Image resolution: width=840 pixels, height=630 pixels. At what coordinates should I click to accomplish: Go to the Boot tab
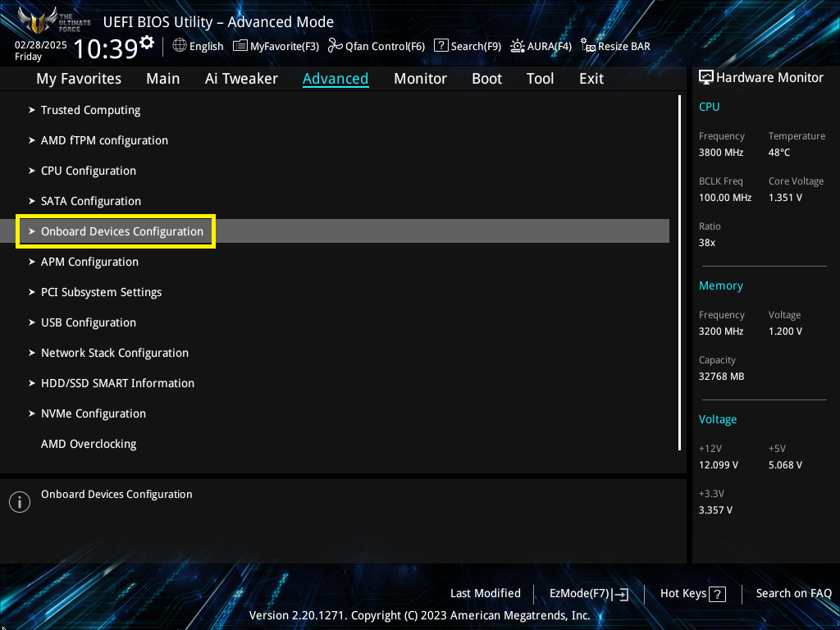(x=486, y=79)
